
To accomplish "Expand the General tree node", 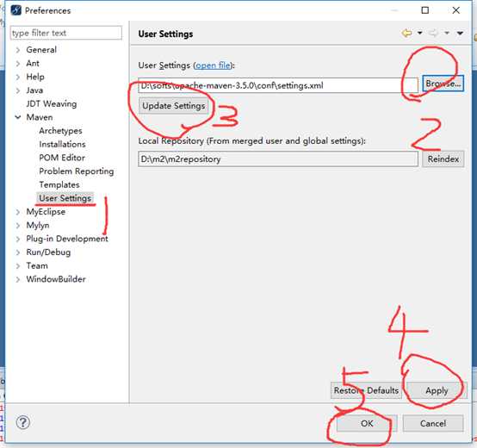I will click(x=17, y=50).
